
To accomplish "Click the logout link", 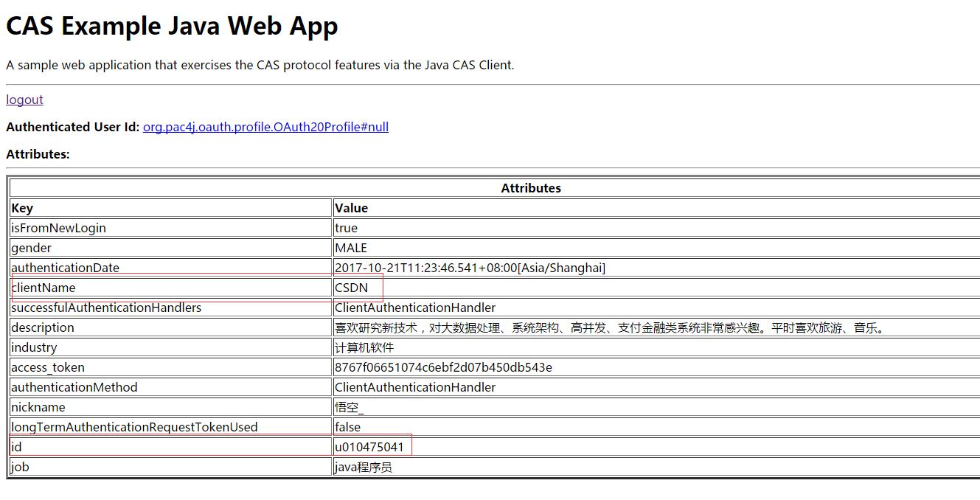I will pyautogui.click(x=24, y=99).
